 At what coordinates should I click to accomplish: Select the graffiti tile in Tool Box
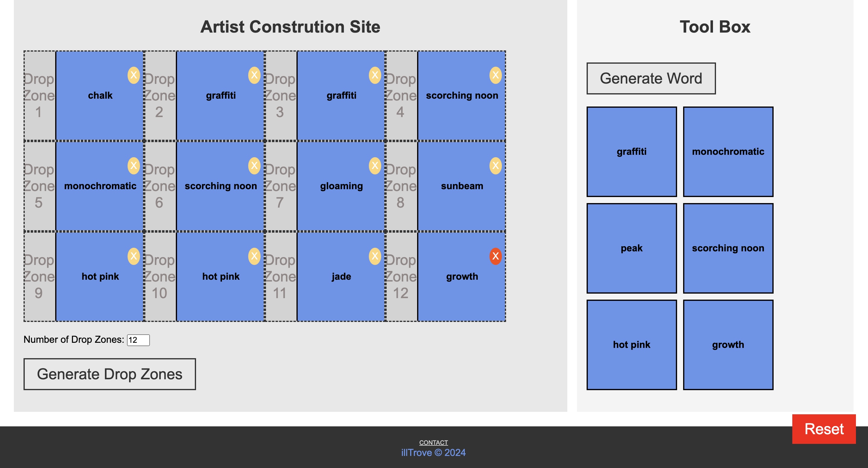pos(632,152)
